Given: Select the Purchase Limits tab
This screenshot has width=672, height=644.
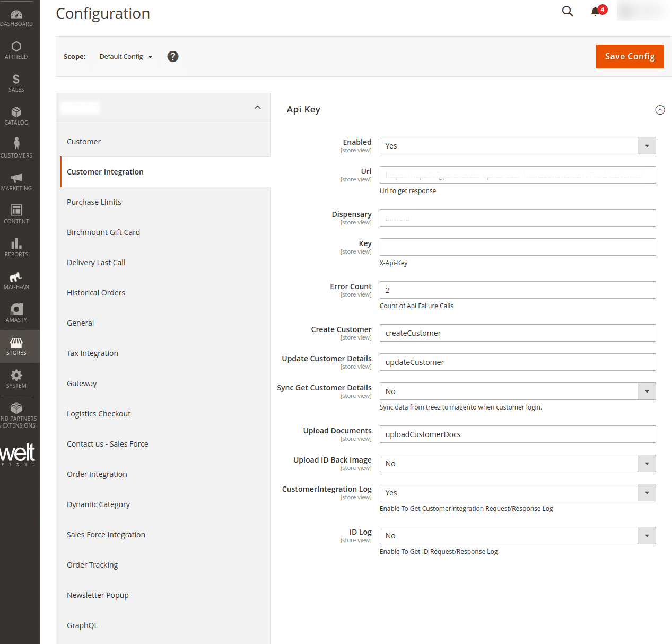Looking at the screenshot, I should click(x=163, y=202).
